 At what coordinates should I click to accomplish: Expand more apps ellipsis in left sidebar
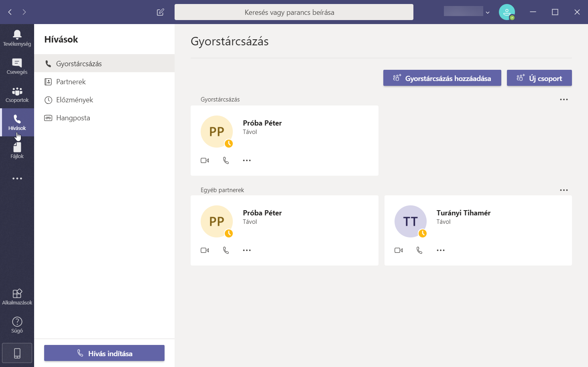17,178
